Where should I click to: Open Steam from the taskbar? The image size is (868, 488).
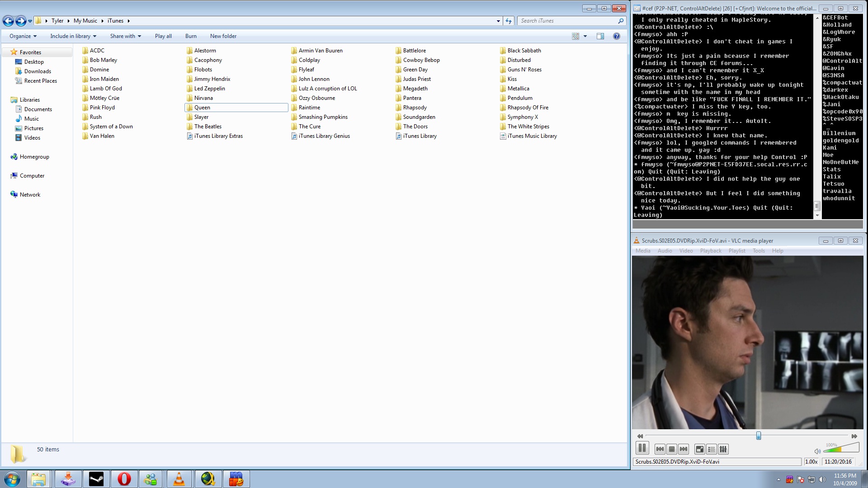96,479
